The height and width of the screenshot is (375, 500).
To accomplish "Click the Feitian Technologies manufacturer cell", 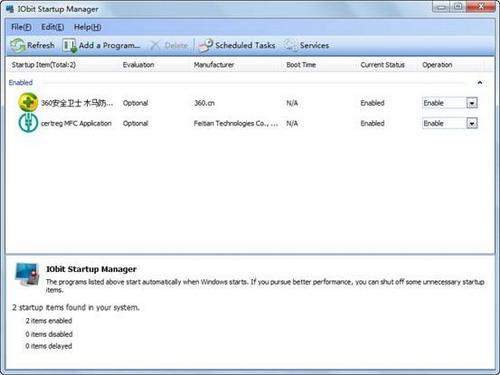I will coord(236,124).
